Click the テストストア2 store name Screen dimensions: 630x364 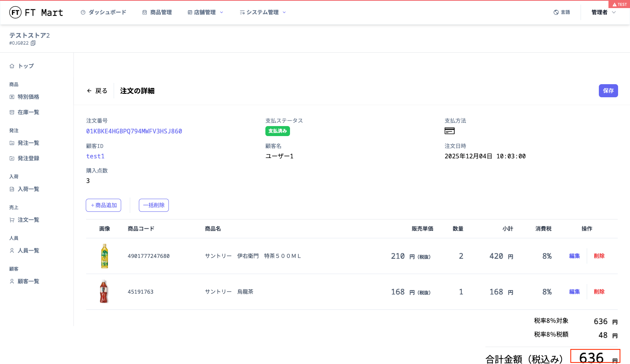[30, 35]
